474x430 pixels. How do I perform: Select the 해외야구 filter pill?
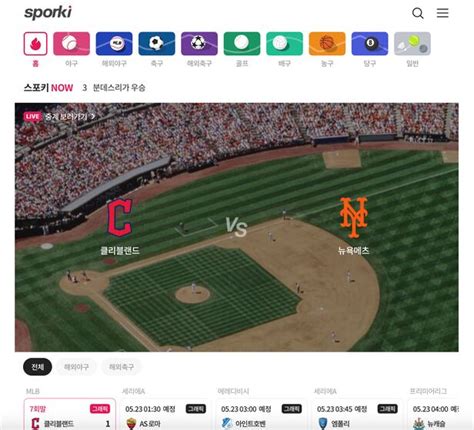(x=76, y=367)
